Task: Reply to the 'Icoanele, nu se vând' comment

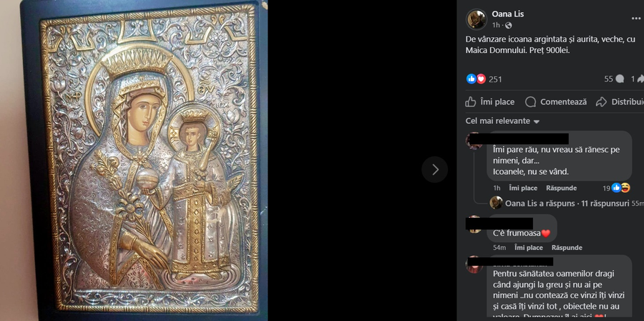Action: (x=561, y=188)
